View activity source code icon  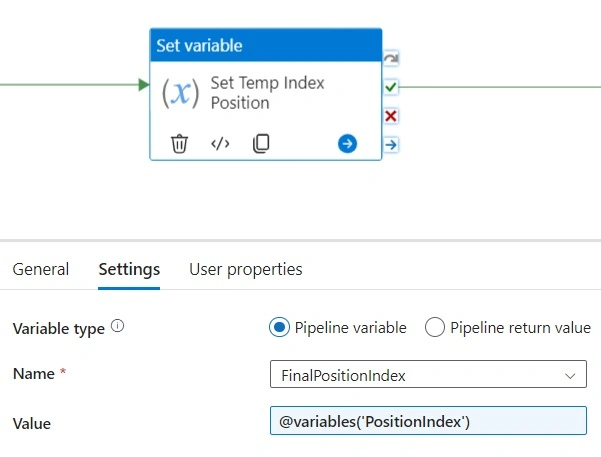(220, 144)
